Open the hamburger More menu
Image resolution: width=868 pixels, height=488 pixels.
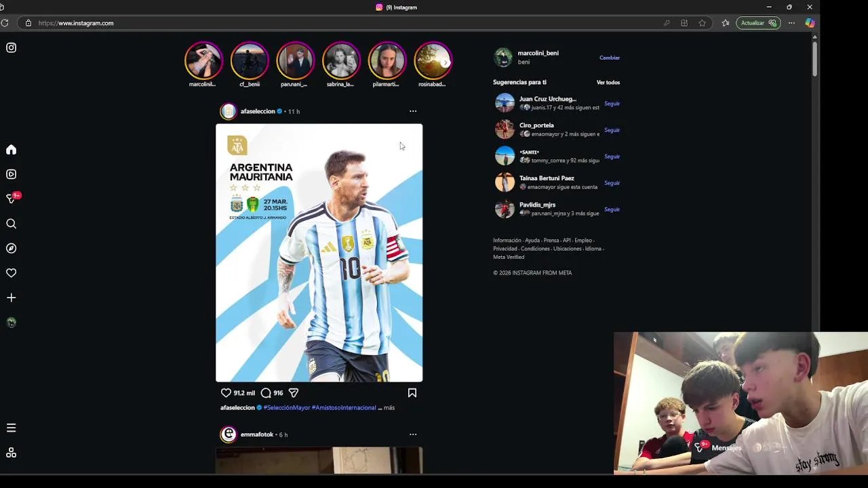pyautogui.click(x=12, y=428)
